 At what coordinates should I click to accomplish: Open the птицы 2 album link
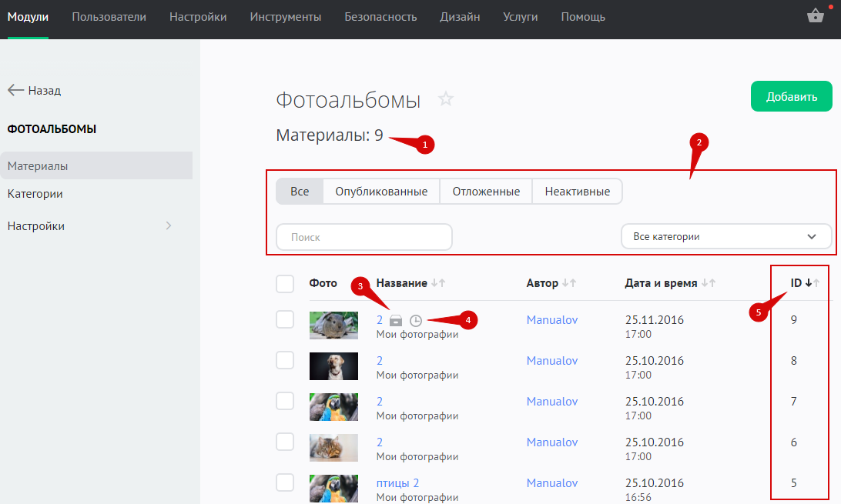(397, 483)
